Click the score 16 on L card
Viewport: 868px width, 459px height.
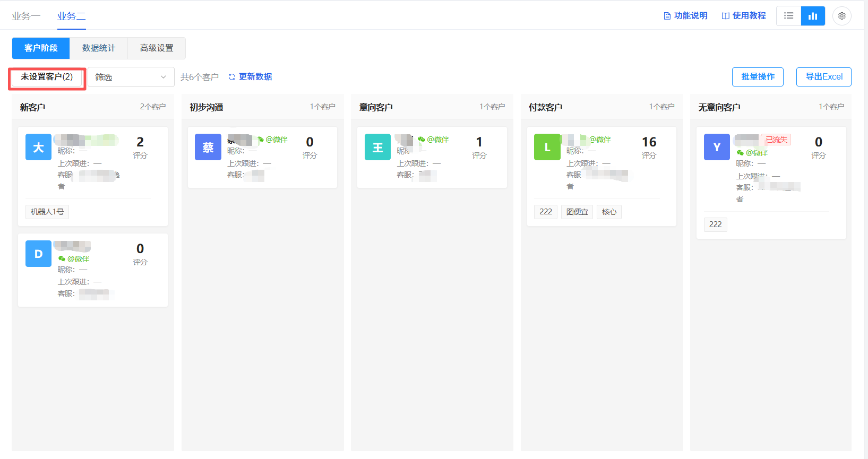[x=649, y=142]
